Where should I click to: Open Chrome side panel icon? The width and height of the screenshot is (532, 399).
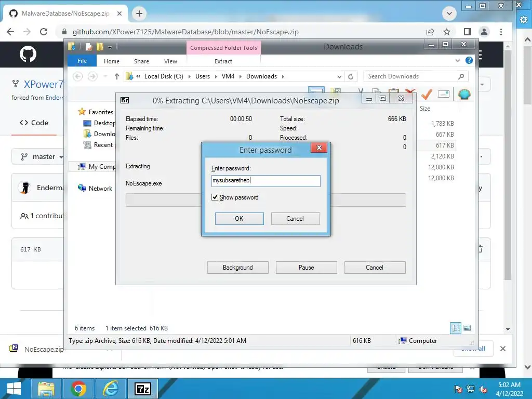coord(467,32)
